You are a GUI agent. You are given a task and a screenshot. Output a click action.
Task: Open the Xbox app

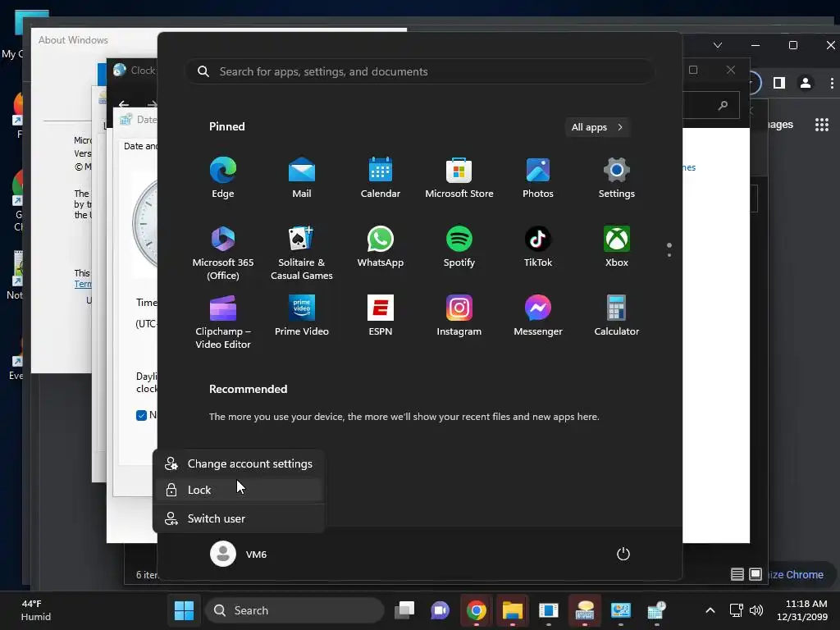tap(617, 248)
